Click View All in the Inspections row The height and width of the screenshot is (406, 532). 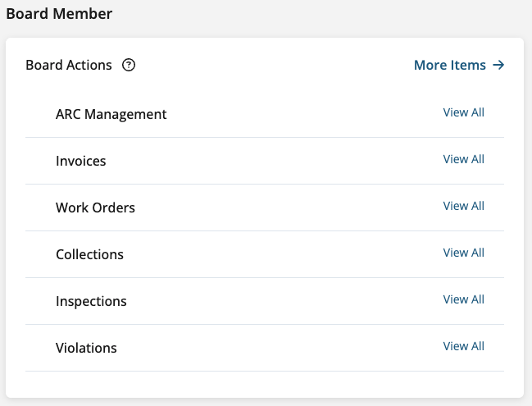tap(464, 299)
